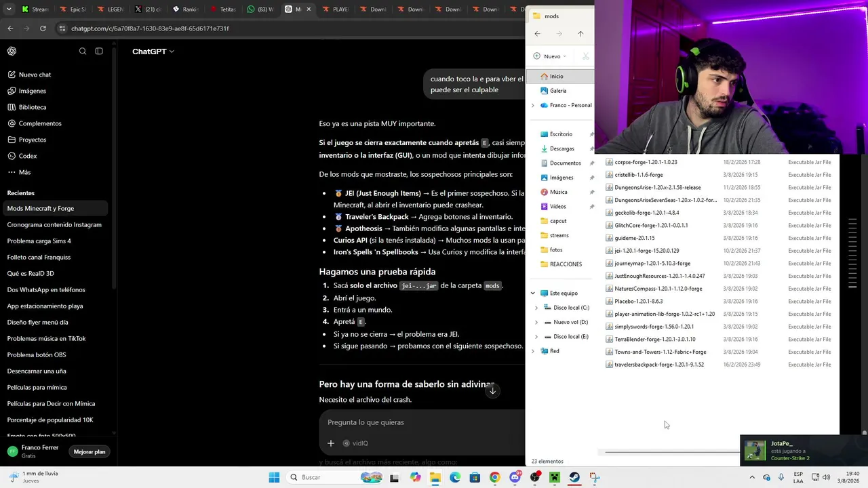Screen dimensions: 868x488
Task: Open the 'Cronograma contenido Instagram' chat
Action: [56, 224]
